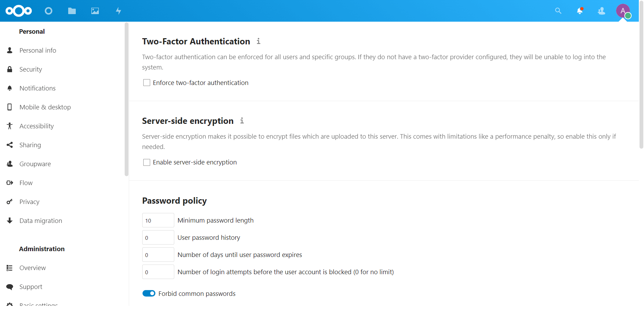
Task: Go to Personal info settings
Action: (38, 51)
